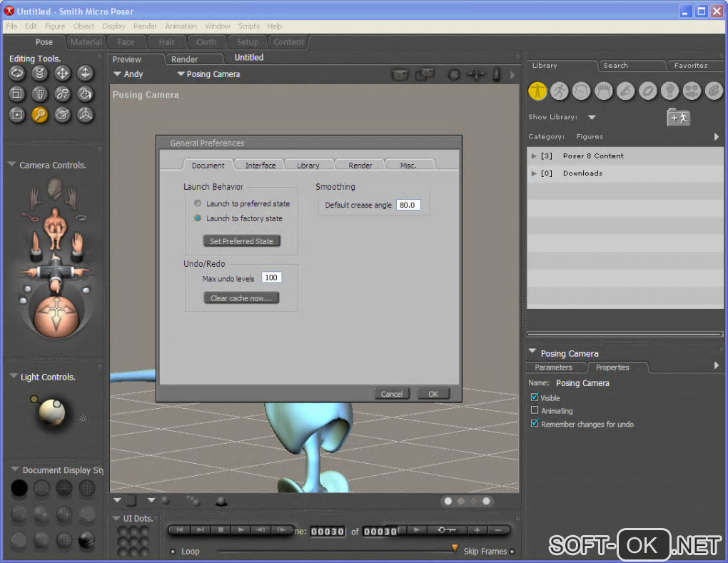728x563 pixels.
Task: Choose Launch to preferred state
Action: (198, 203)
